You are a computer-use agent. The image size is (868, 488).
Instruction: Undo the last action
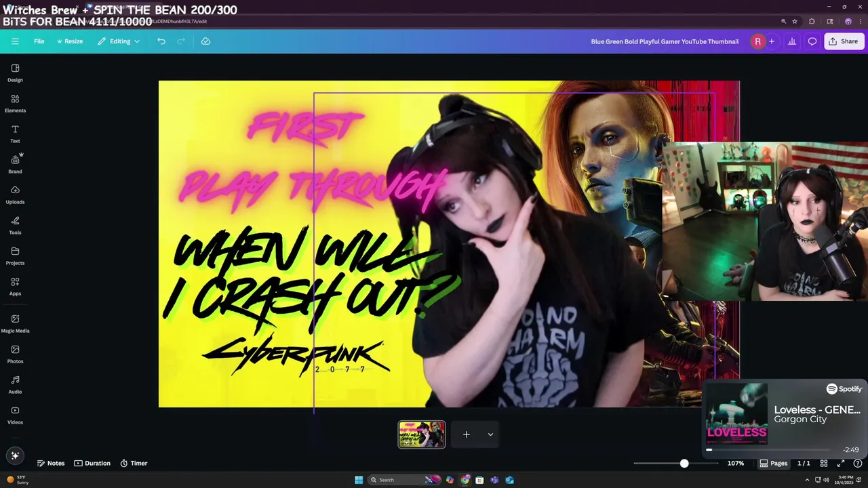[161, 41]
